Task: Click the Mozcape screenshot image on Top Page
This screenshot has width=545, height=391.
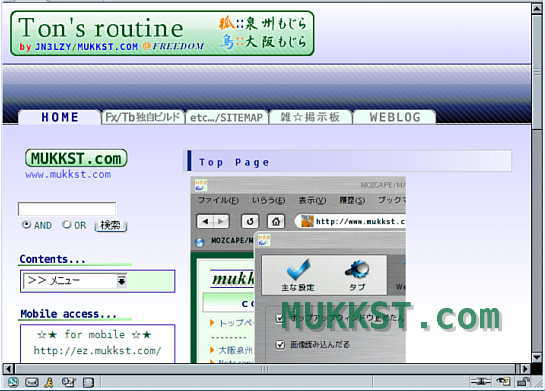Action: tap(298, 270)
